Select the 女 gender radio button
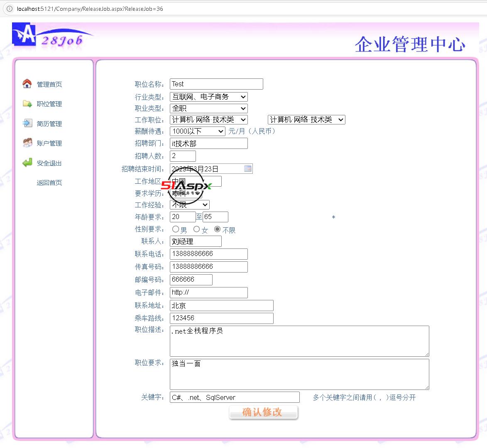487x448 pixels. pyautogui.click(x=196, y=229)
